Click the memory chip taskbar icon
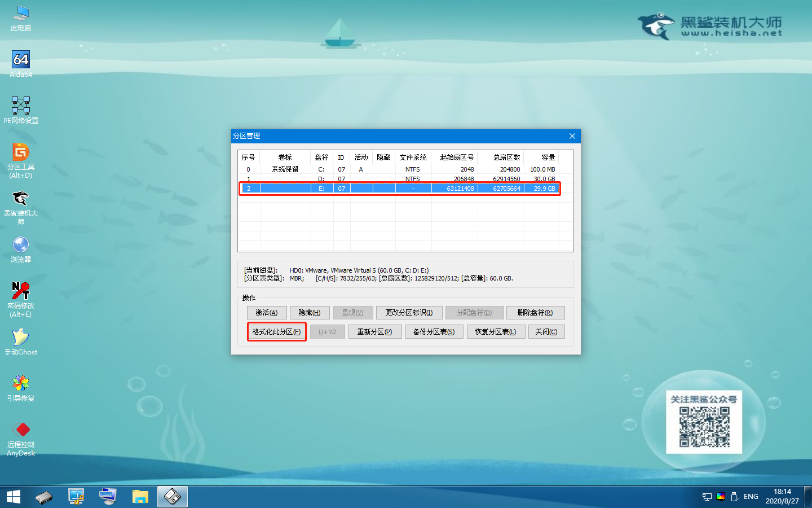Viewport: 812px width, 508px height. pyautogui.click(x=44, y=497)
